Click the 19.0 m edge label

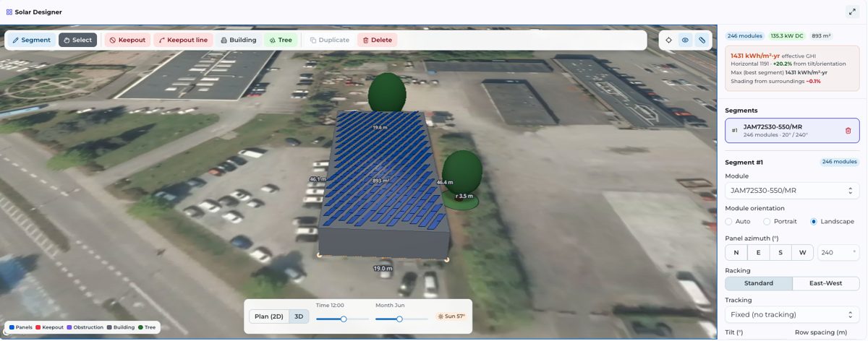tap(383, 268)
